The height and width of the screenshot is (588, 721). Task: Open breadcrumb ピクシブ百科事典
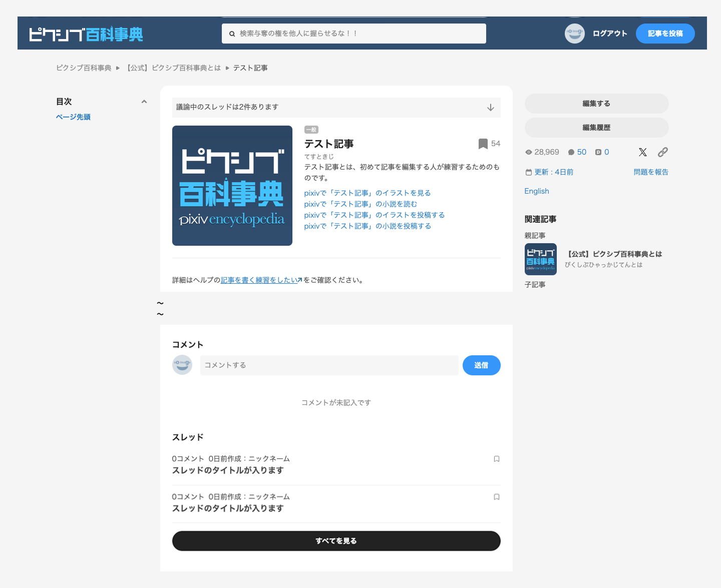click(x=84, y=68)
